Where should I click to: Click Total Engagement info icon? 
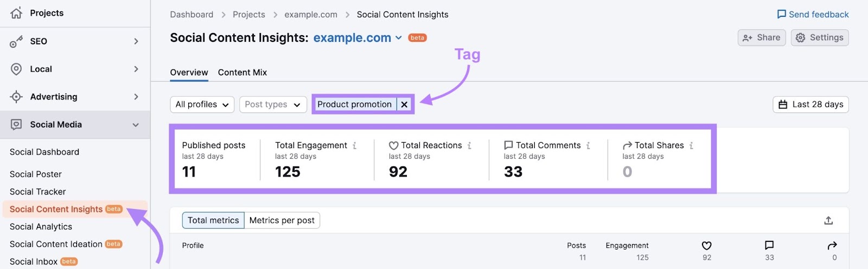point(355,145)
